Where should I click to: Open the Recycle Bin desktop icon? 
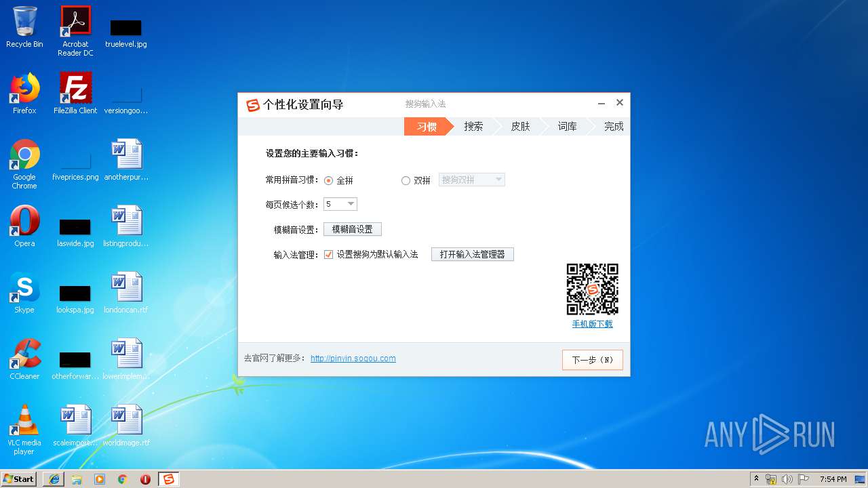click(24, 27)
